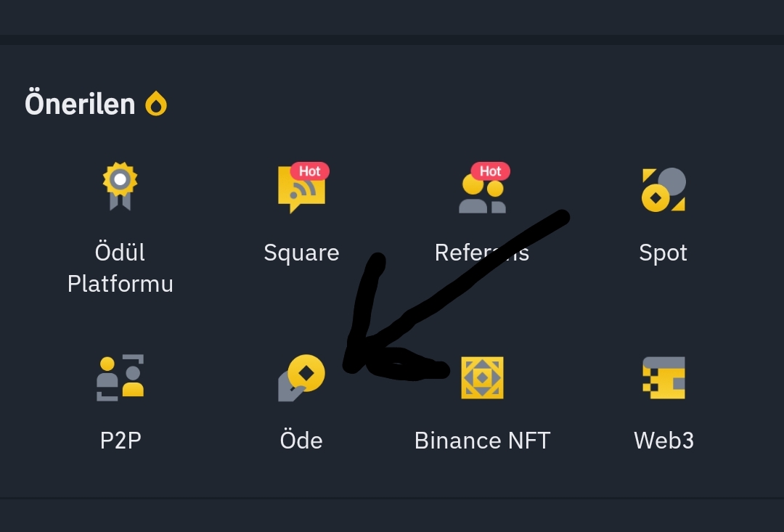The width and height of the screenshot is (784, 532).
Task: Click the 'Binance NFT' text label
Action: 483,441
